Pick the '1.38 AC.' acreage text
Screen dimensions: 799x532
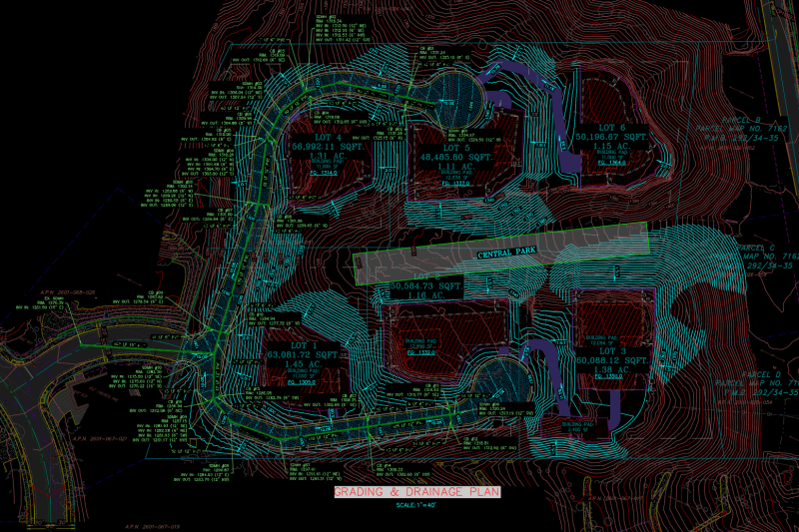[613, 369]
